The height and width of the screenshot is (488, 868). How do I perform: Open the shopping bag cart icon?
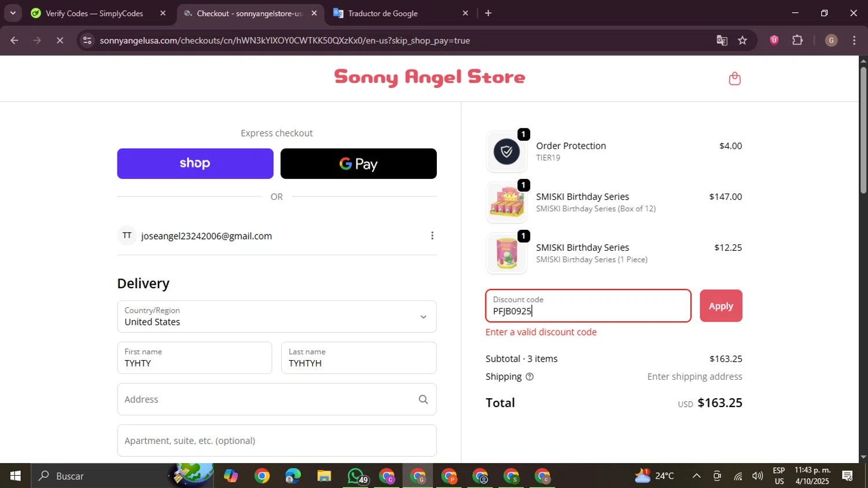tap(734, 79)
